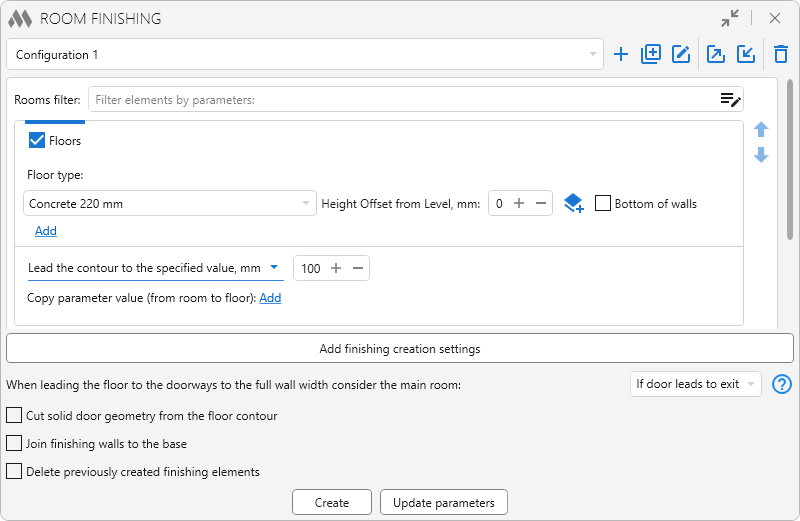
Task: Open the Configuration 1 dropdown
Action: pyautogui.click(x=305, y=55)
